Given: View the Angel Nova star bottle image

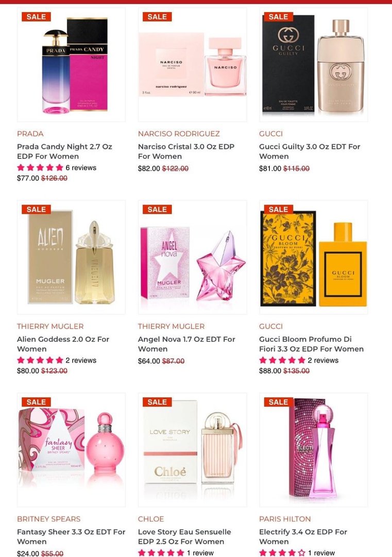Looking at the screenshot, I should [192, 257].
